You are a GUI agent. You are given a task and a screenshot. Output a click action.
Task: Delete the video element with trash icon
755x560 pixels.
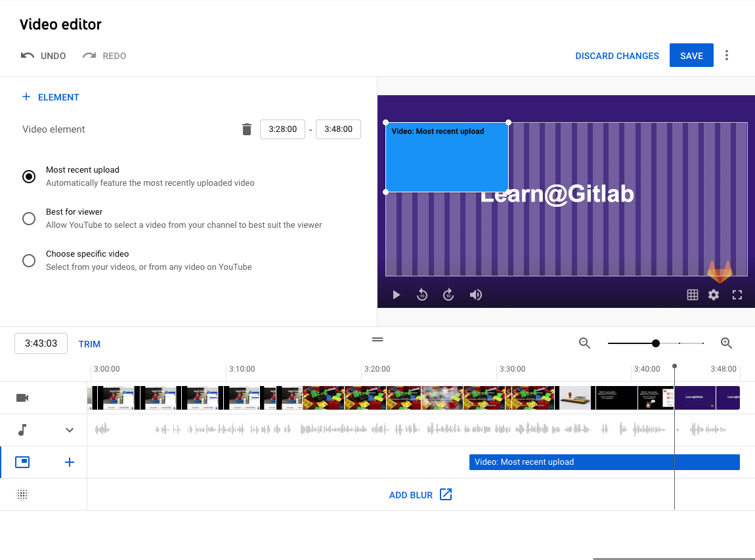pyautogui.click(x=246, y=129)
